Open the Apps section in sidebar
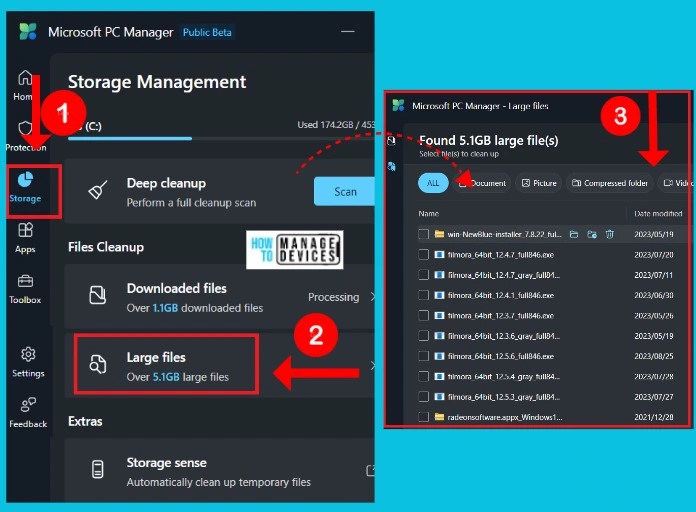This screenshot has width=696, height=512. tap(25, 238)
